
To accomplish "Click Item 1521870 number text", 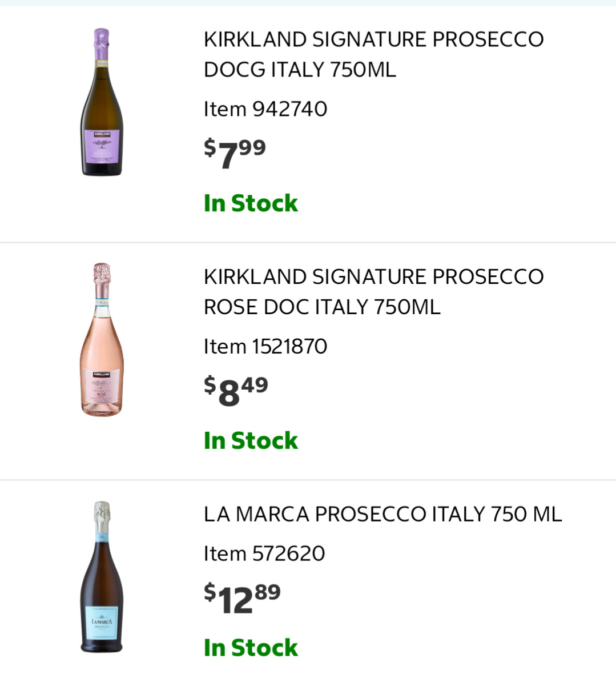I will pyautogui.click(x=265, y=346).
